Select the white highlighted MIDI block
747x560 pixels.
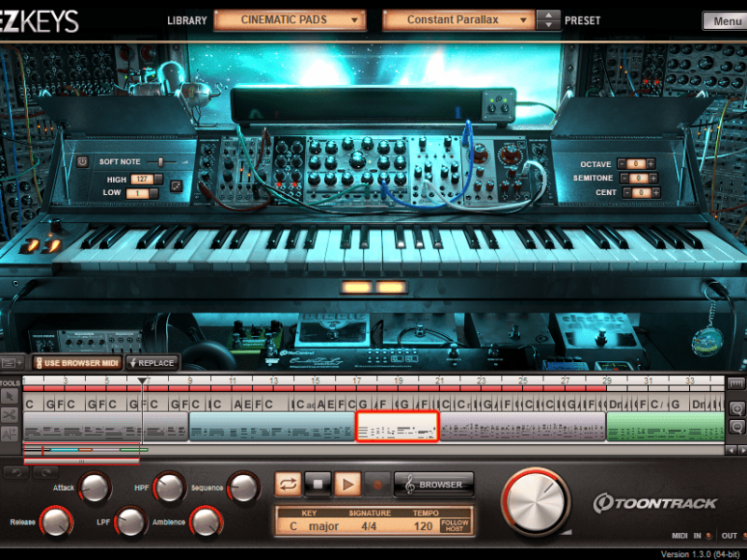tap(398, 427)
